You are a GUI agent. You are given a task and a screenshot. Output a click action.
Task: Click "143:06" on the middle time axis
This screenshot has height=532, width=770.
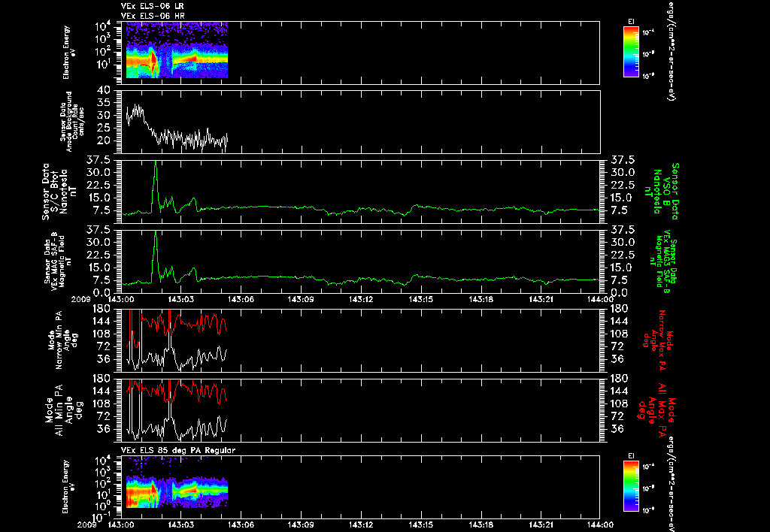point(241,299)
